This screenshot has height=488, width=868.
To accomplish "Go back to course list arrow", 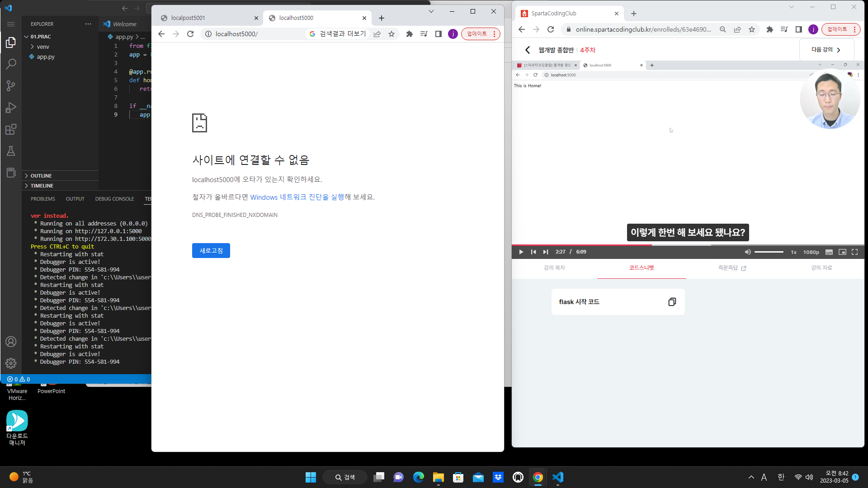I will [528, 50].
